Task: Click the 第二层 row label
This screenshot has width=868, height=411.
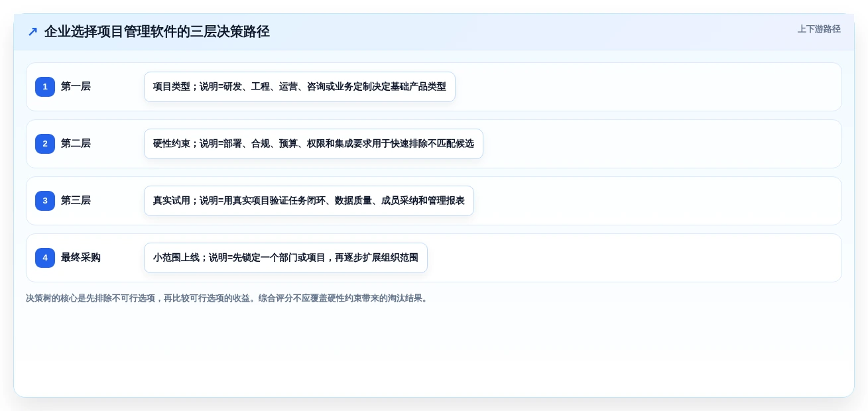Action: 76,144
